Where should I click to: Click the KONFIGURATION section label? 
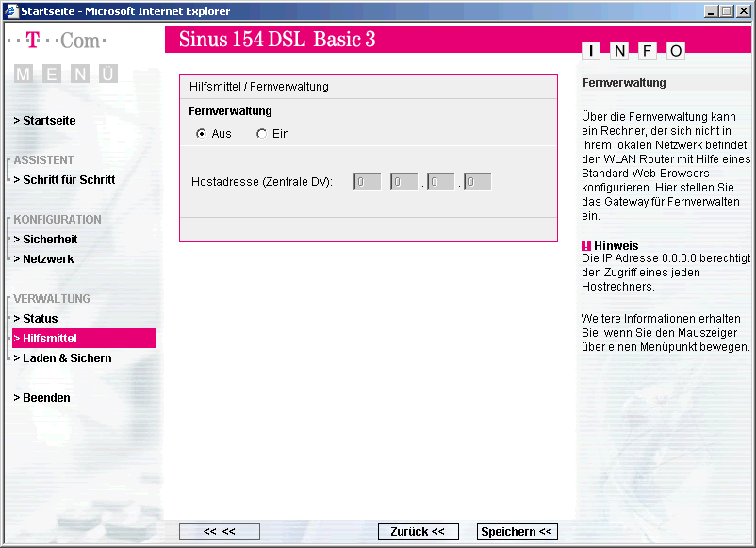(58, 220)
